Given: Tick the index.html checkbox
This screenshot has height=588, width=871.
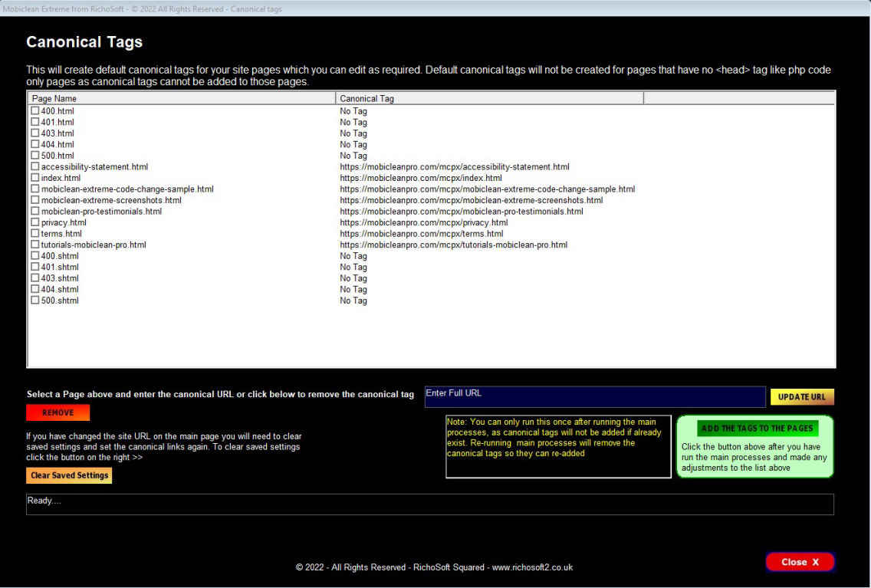Looking at the screenshot, I should [x=35, y=178].
